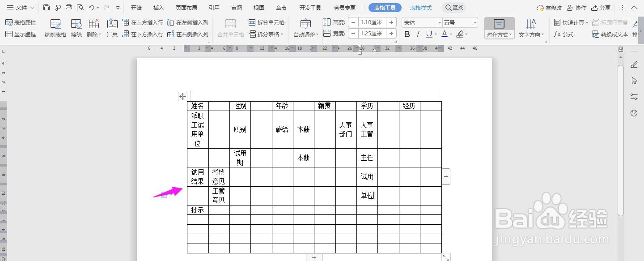Image resolution: width=644 pixels, height=261 pixels.
Task: Switch to the Review (审阅) tab
Action: click(237, 8)
